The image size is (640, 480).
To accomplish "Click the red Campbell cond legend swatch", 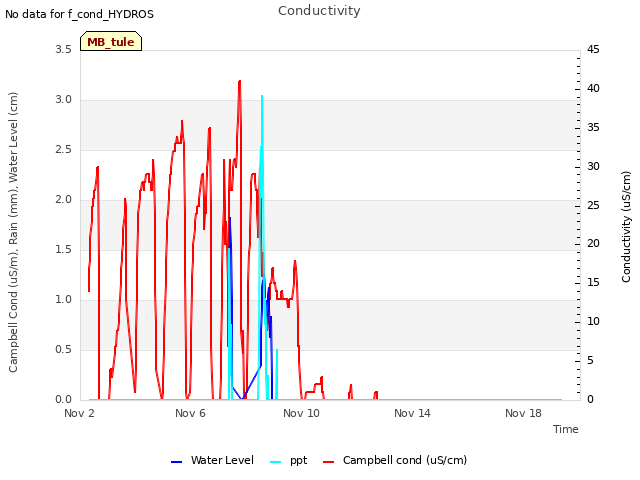I will point(329,462).
